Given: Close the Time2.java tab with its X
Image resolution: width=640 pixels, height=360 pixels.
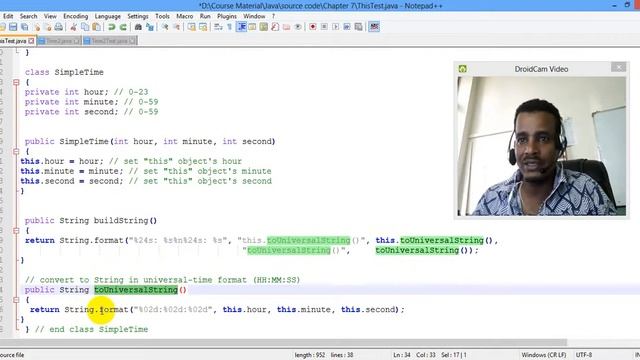Looking at the screenshot, I should coord(76,41).
